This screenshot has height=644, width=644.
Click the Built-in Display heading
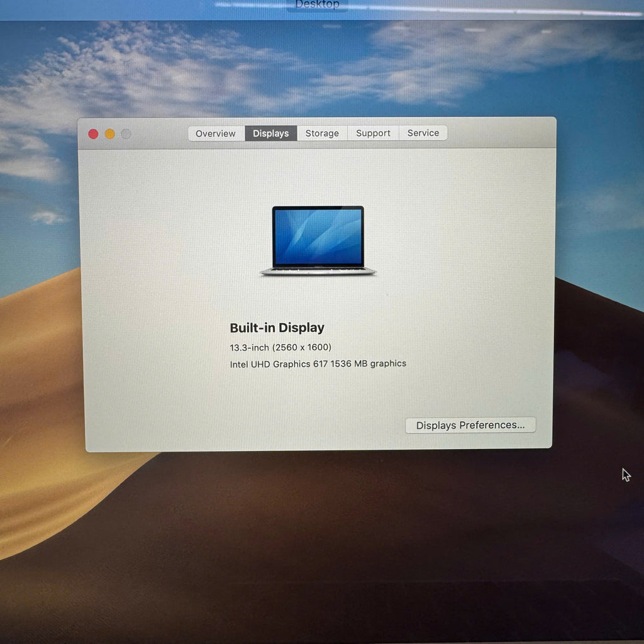277,328
